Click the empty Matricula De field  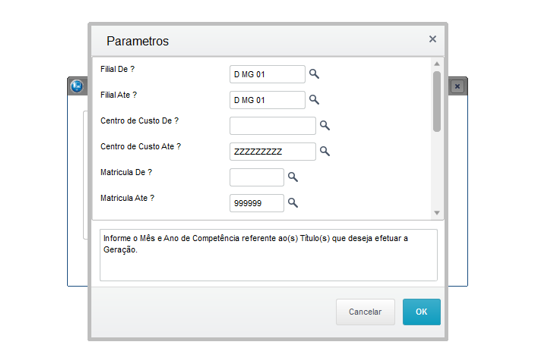tap(257, 177)
